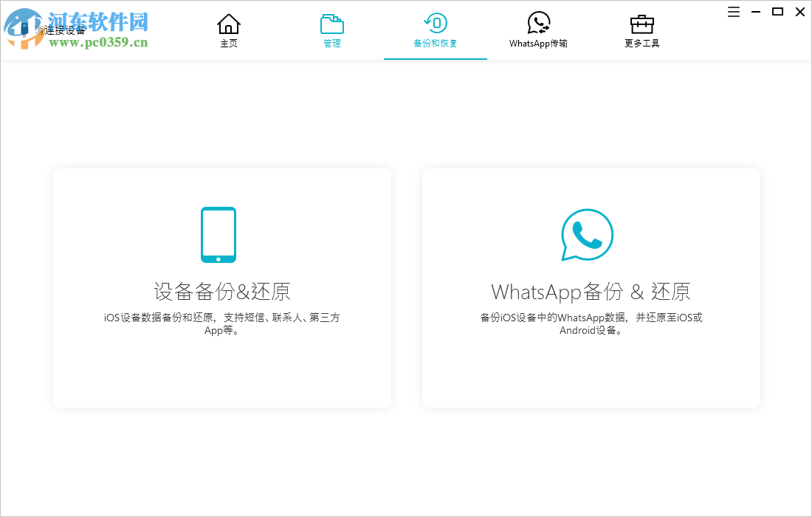Open the 更多工具 toolbox icon
The image size is (812, 517).
(641, 23)
